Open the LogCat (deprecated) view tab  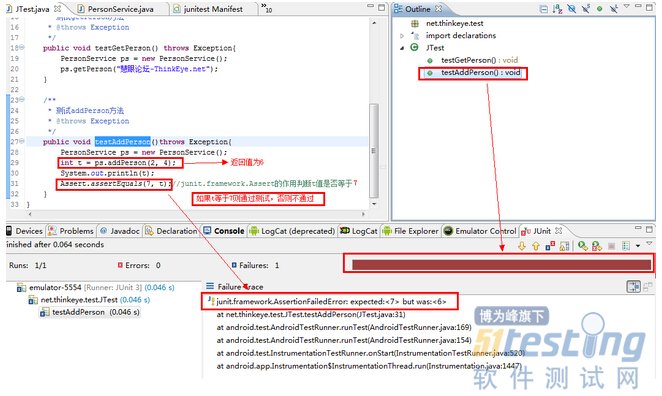[x=292, y=231]
